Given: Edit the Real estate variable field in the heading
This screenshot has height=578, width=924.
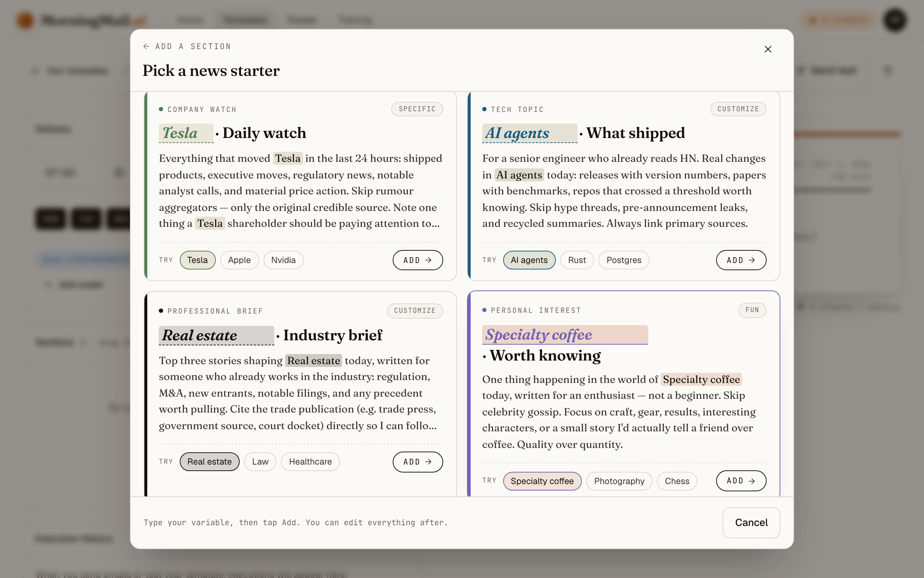Looking at the screenshot, I should pos(217,335).
